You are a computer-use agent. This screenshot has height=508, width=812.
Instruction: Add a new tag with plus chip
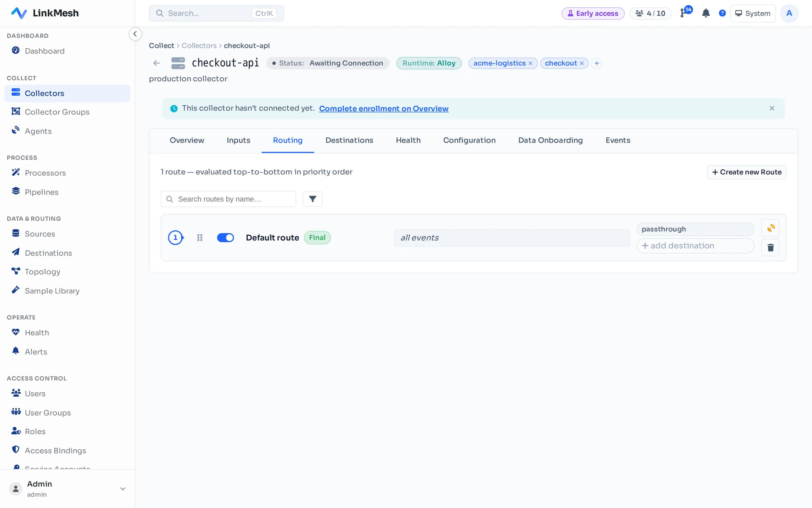597,63
